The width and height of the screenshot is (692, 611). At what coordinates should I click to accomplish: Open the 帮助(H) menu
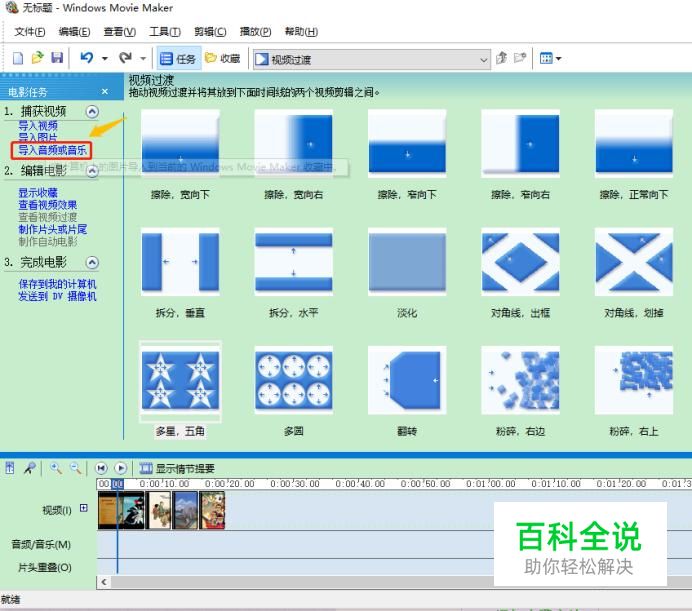tap(301, 32)
